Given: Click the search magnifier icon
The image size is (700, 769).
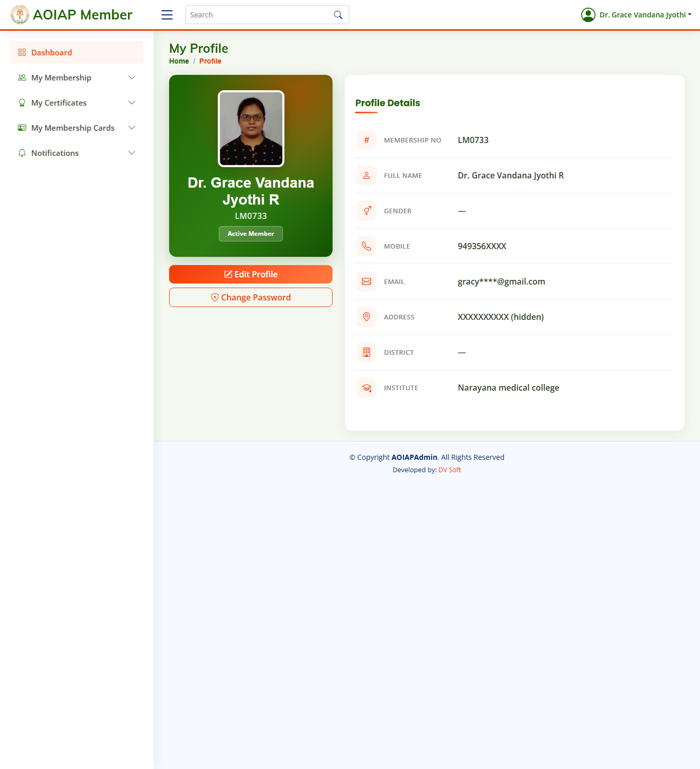Looking at the screenshot, I should coord(338,15).
